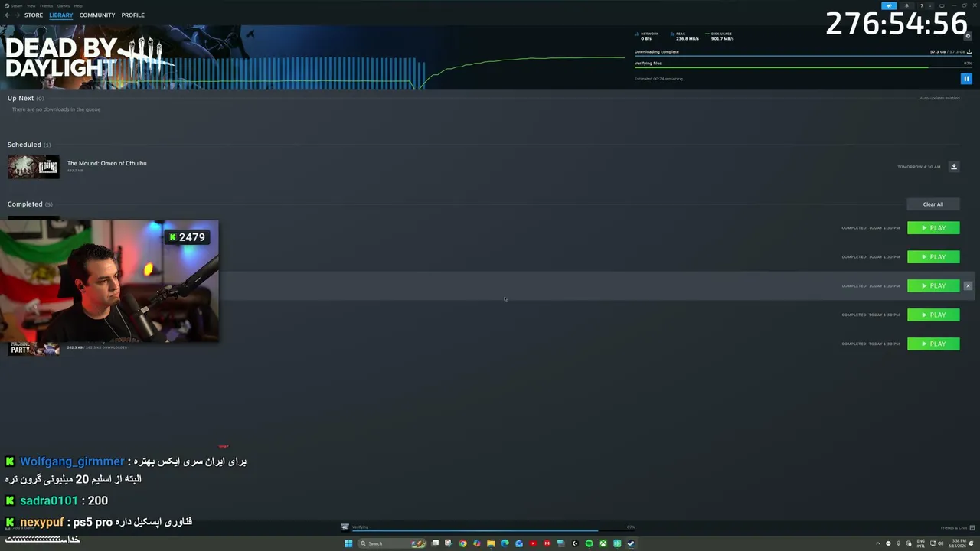Switch to Big Picture mode via monitor icon
This screenshot has width=980, height=551.
coord(941,5)
